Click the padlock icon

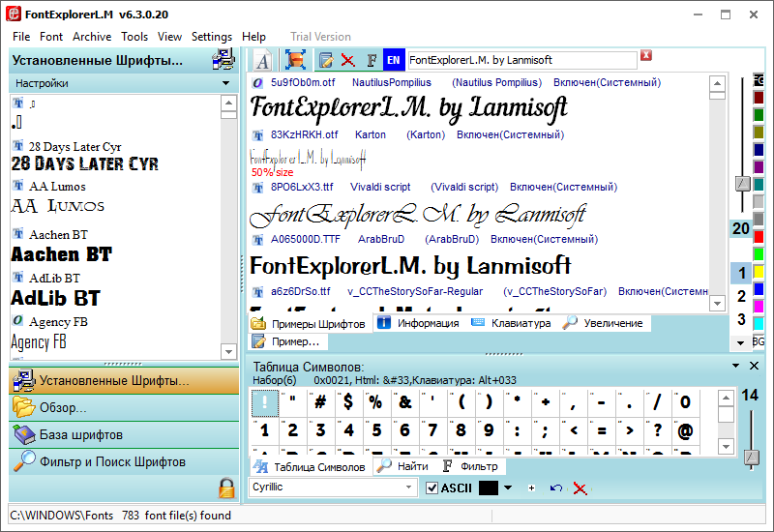click(x=226, y=488)
